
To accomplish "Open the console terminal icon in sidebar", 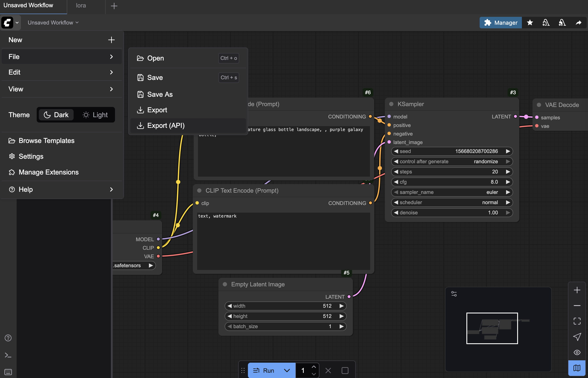I will point(8,355).
